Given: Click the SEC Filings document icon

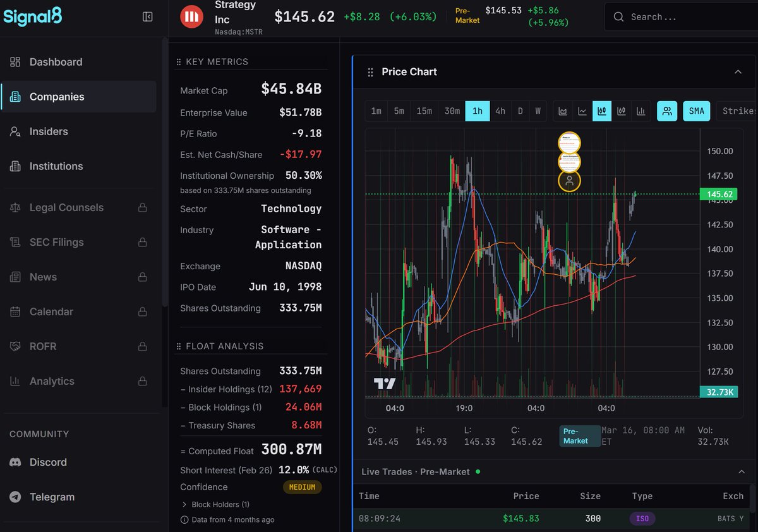Looking at the screenshot, I should tap(15, 242).
